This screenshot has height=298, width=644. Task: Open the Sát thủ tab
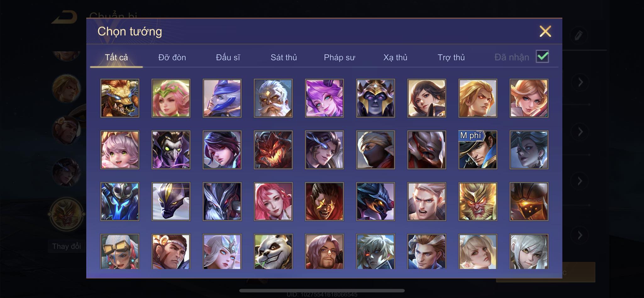tap(284, 57)
